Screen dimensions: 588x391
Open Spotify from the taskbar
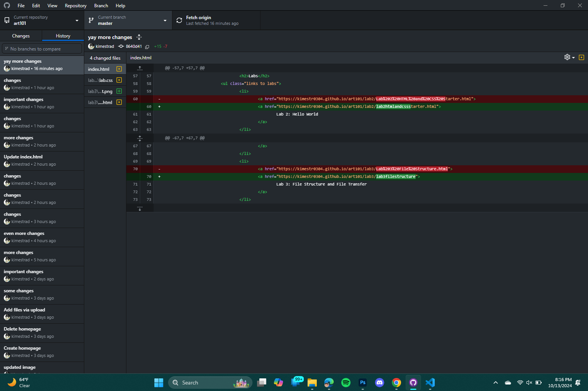(346, 382)
